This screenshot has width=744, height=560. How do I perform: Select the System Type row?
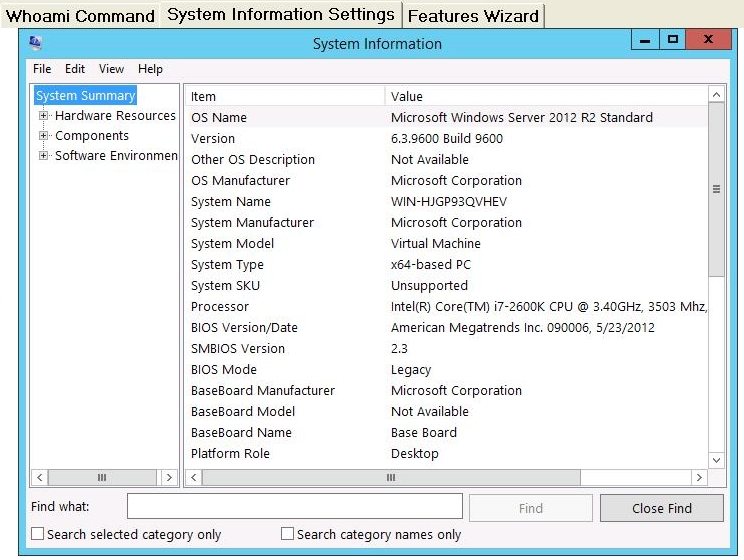446,264
